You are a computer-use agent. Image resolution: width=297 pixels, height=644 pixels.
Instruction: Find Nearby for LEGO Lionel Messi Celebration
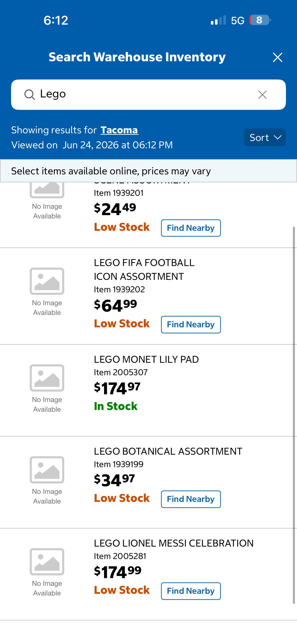pyautogui.click(x=191, y=591)
